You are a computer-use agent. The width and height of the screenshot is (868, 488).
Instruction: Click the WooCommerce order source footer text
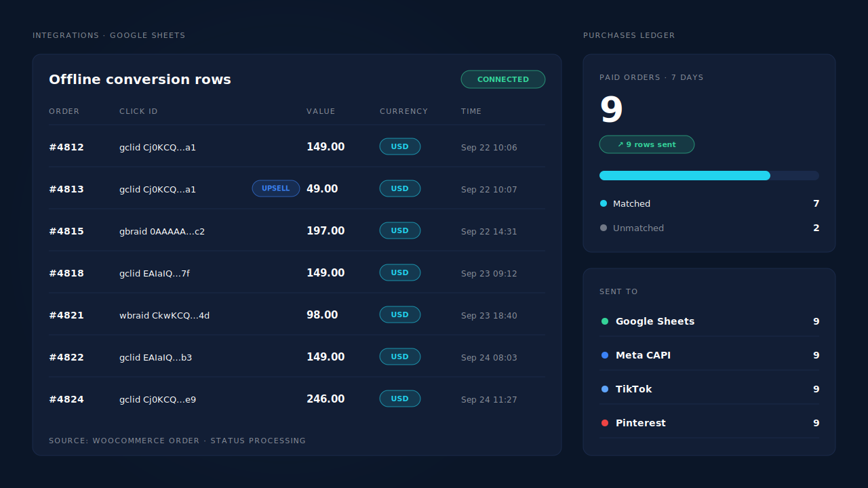177,441
